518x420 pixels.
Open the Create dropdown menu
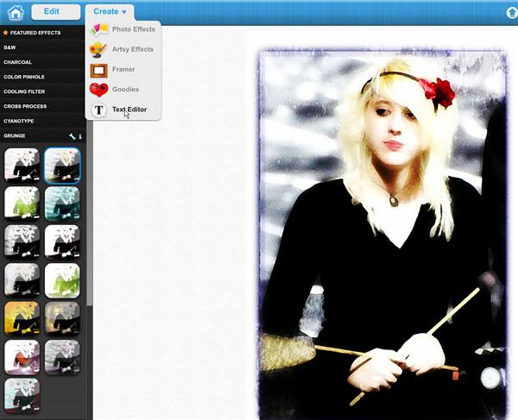[110, 12]
